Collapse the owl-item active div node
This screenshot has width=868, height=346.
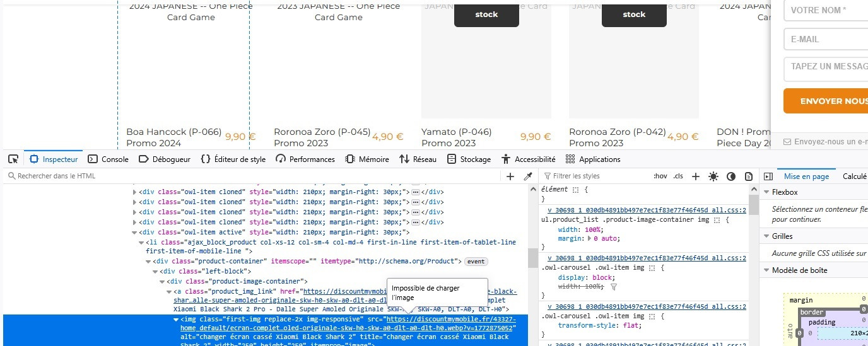point(134,232)
